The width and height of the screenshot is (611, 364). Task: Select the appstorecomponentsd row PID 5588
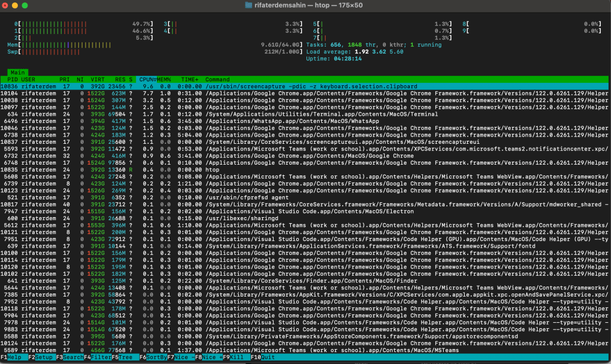[x=305, y=337]
